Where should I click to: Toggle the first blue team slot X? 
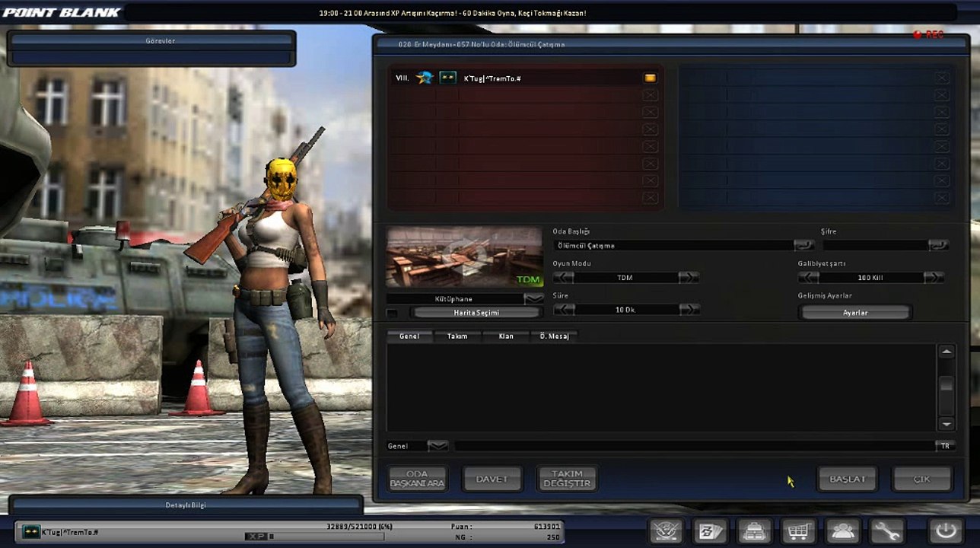click(942, 78)
